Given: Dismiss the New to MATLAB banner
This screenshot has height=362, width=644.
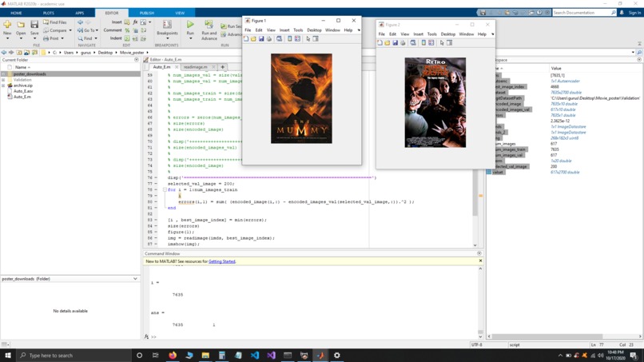Looking at the screenshot, I should tap(480, 261).
